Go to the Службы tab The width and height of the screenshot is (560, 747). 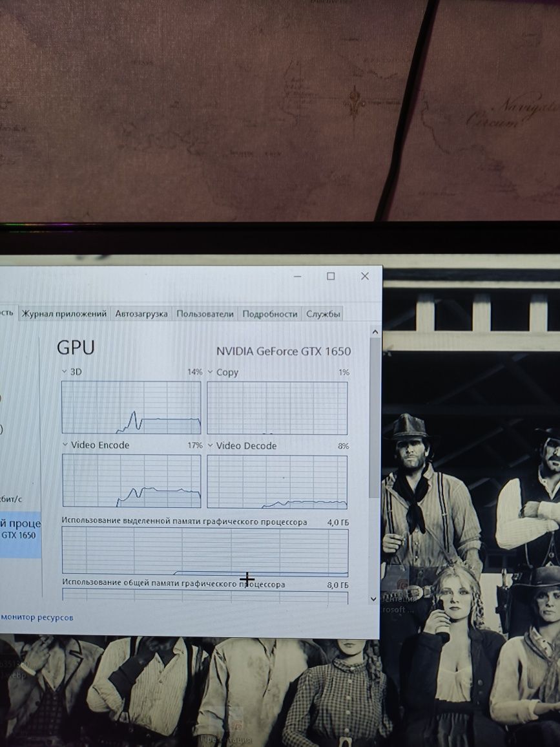(x=323, y=313)
